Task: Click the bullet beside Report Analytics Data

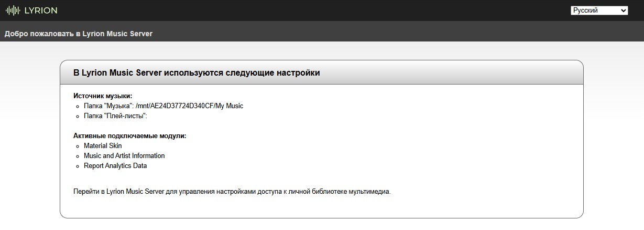Action: 78,166
